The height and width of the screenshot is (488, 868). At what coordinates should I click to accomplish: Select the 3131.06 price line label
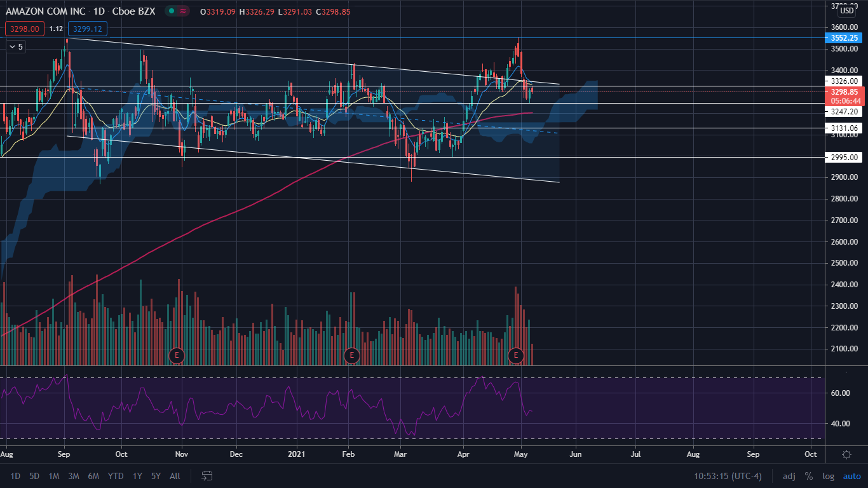click(x=845, y=128)
